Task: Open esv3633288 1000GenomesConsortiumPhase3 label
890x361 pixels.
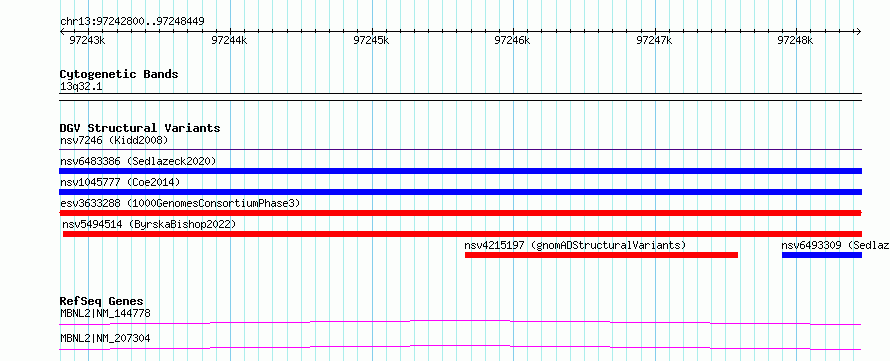Action: click(x=180, y=203)
